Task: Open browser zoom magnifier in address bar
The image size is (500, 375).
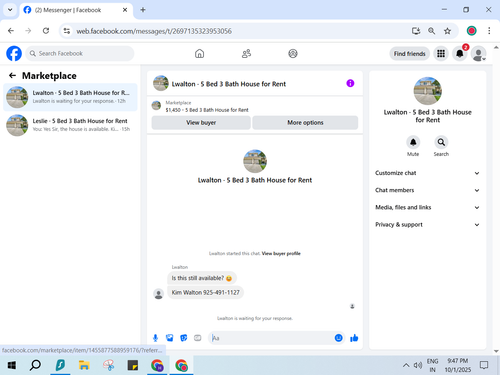Action: click(431, 31)
